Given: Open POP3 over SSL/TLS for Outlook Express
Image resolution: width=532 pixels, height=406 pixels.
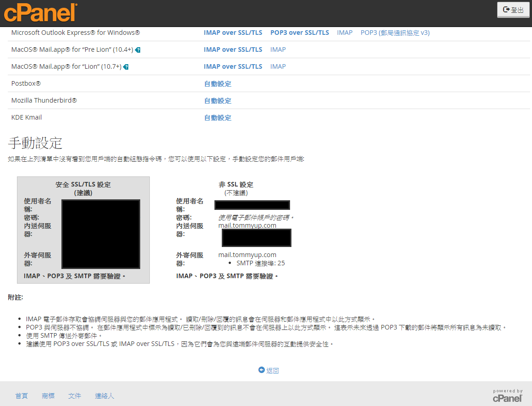Looking at the screenshot, I should point(299,33).
